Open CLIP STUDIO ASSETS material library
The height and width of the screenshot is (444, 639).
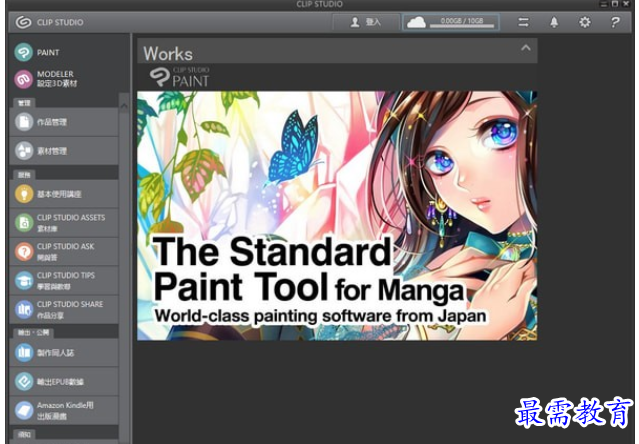(64, 223)
